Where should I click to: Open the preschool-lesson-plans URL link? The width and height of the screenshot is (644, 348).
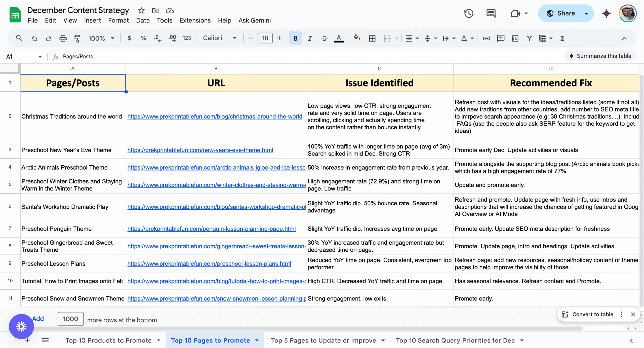pos(209,263)
